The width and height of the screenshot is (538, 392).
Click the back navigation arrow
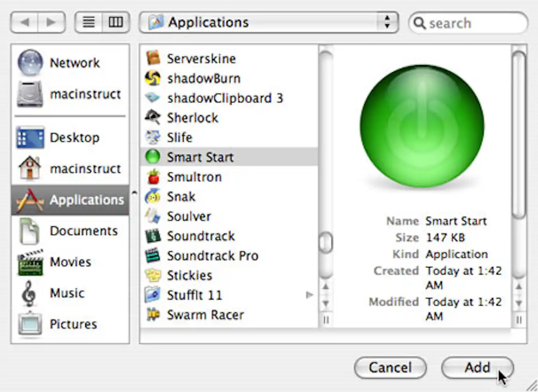click(x=25, y=22)
